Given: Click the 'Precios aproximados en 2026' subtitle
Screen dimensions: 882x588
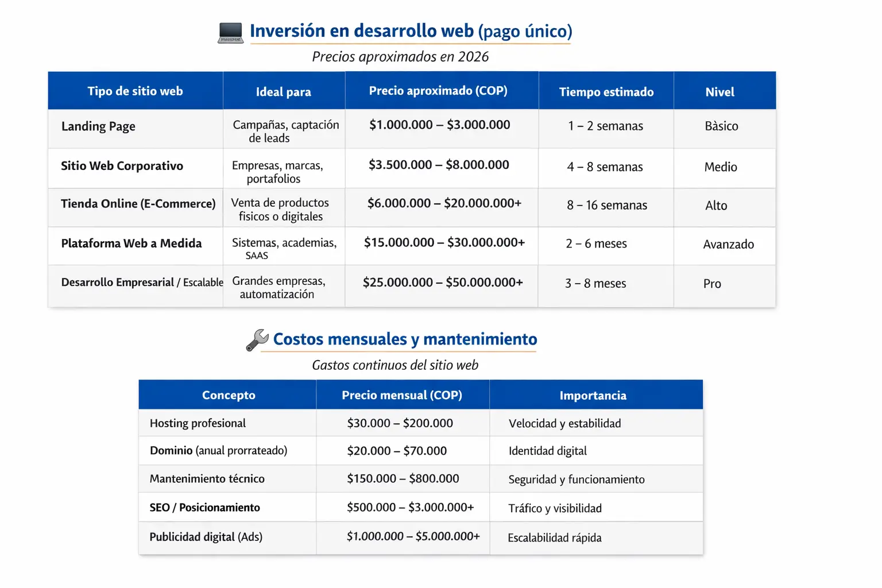Looking at the screenshot, I should coord(401,56).
